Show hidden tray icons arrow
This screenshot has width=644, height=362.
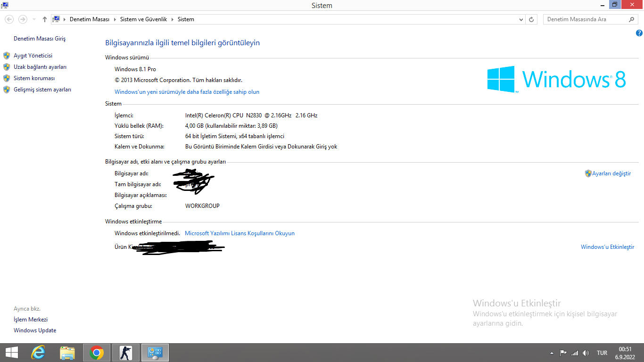click(x=552, y=353)
